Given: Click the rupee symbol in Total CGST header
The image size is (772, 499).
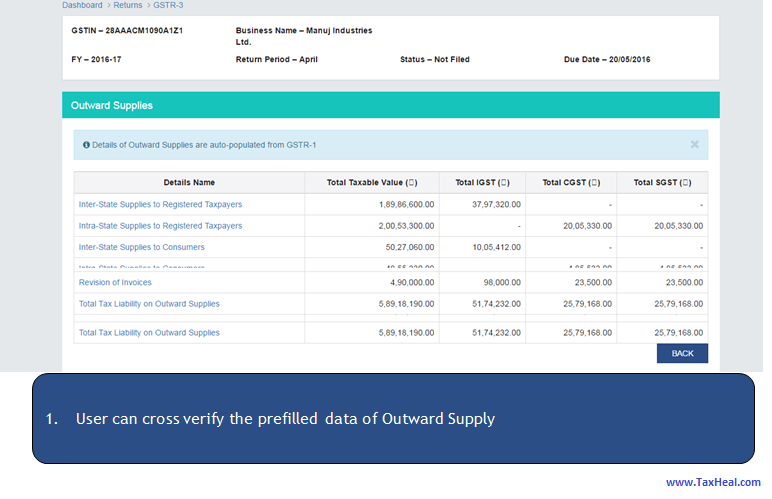Looking at the screenshot, I should coord(593,183).
